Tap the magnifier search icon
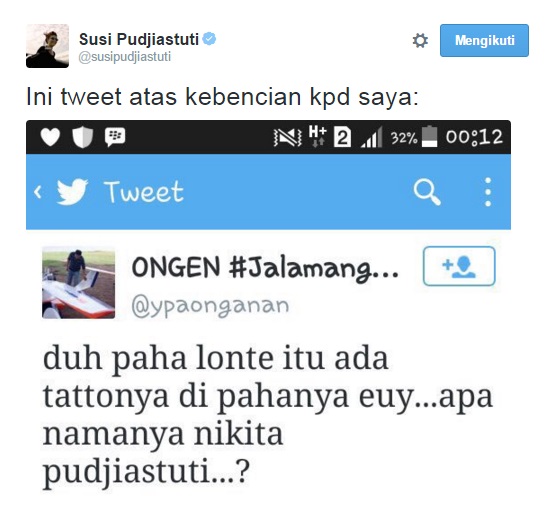This screenshot has height=515, width=557. click(427, 192)
